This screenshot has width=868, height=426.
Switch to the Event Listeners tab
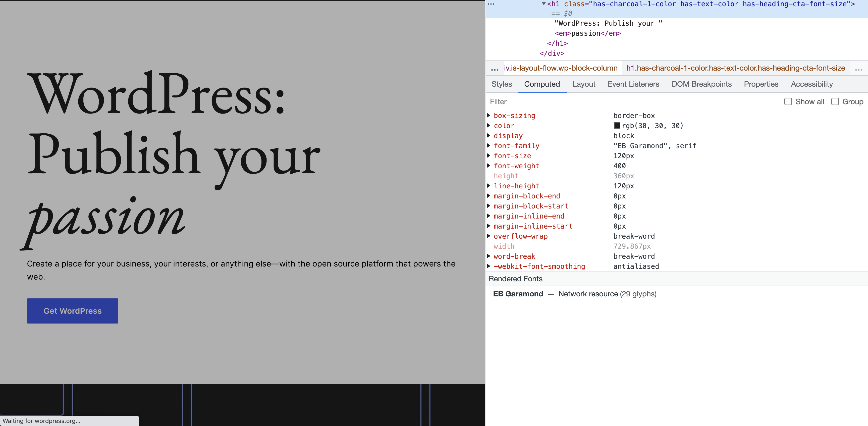pyautogui.click(x=633, y=84)
